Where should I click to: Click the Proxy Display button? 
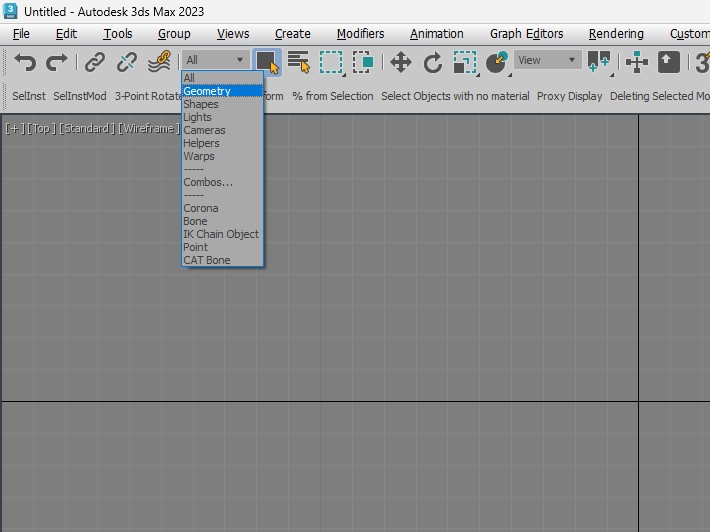[x=569, y=96]
